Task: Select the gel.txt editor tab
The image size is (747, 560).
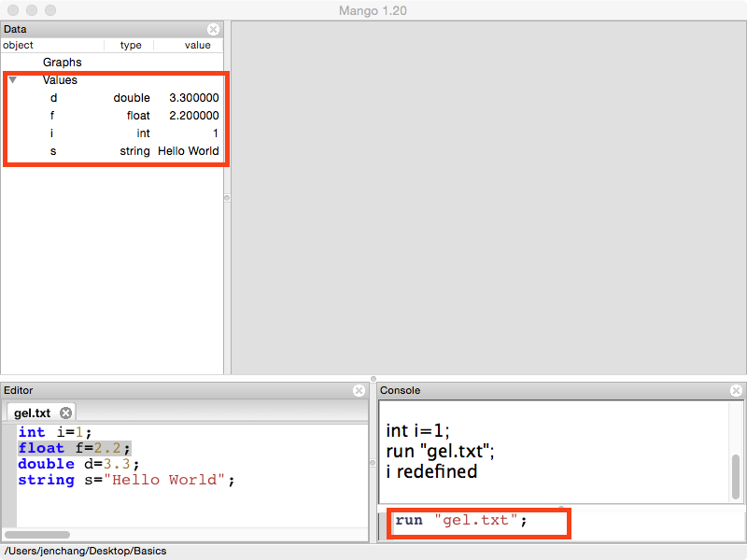Action: [x=34, y=413]
